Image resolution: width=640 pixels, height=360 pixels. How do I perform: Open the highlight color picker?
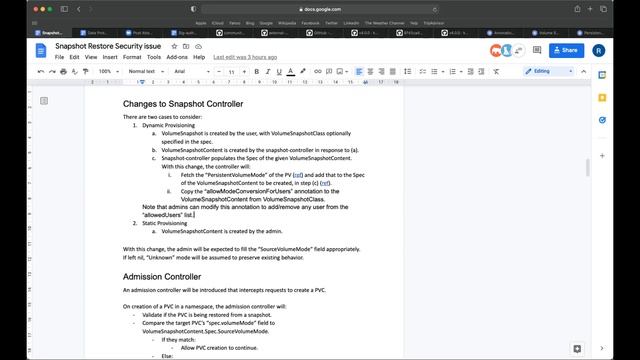pos(303,71)
